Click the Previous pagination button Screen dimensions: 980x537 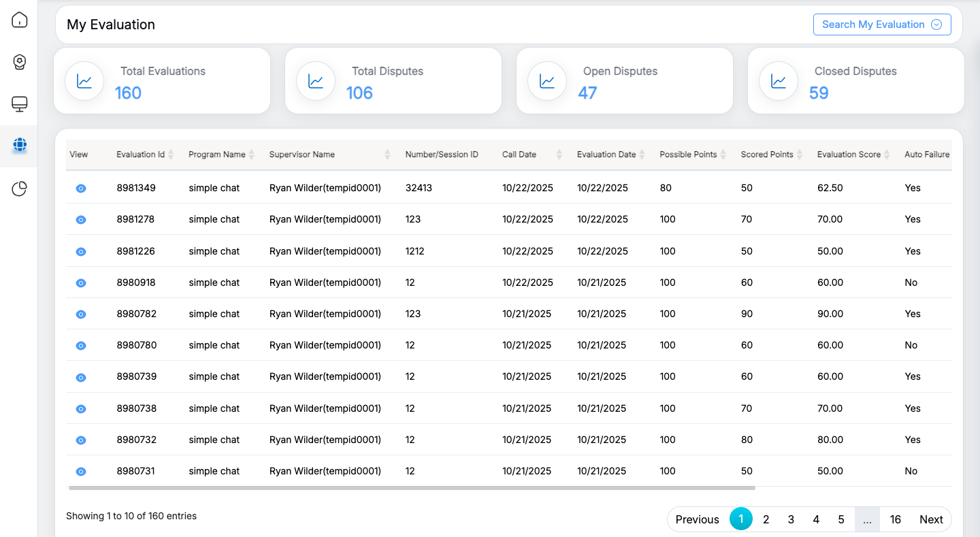[x=697, y=519]
